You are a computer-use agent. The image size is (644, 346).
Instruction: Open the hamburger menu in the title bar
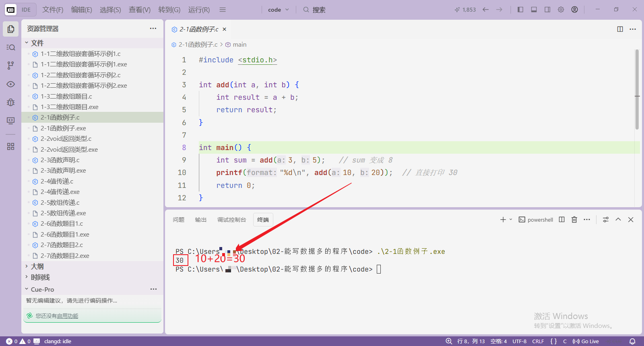pyautogui.click(x=223, y=10)
